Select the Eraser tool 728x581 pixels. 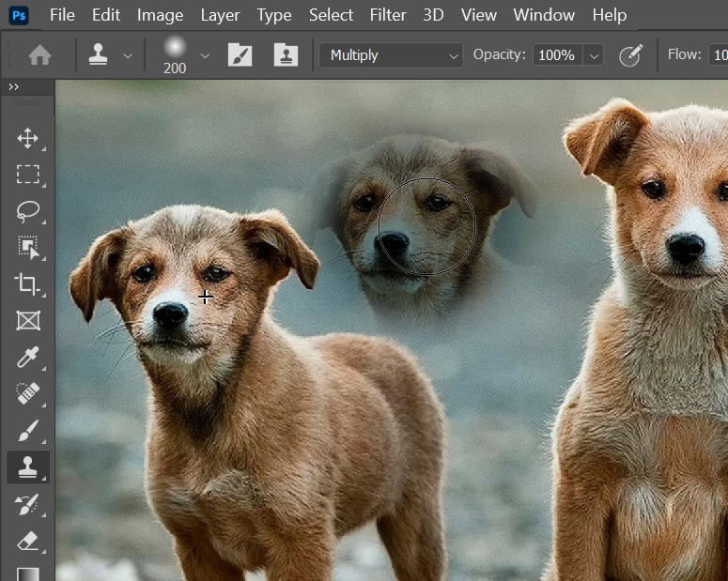point(28,541)
